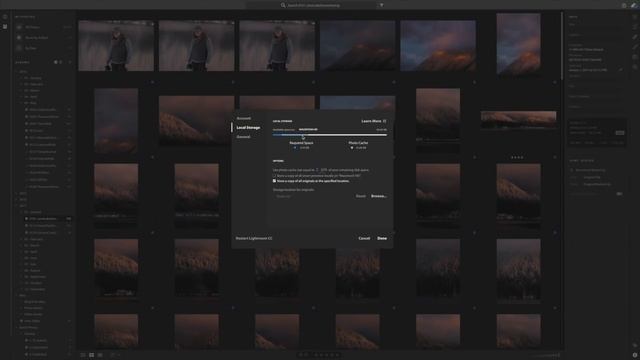Click the photo grid vertical scrollbar
Screen dimensions: 640x360
pyautogui.click(x=562, y=45)
